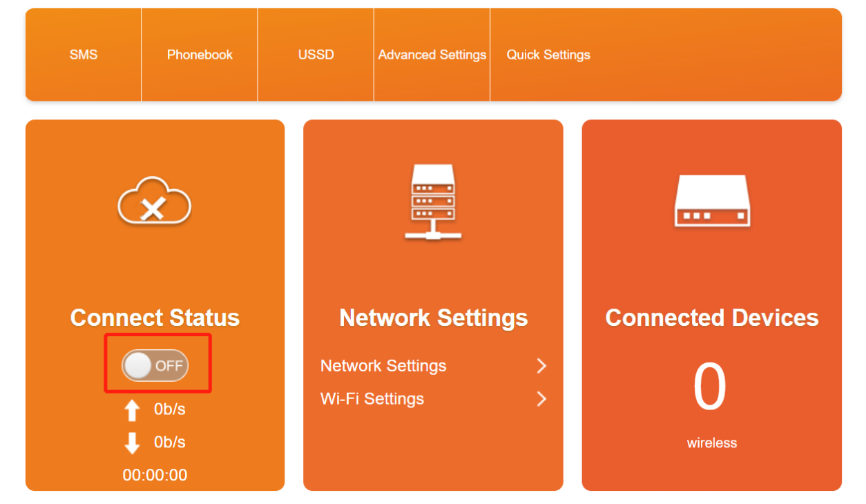Click the 00:00:00 connection timer
The image size is (866, 504).
click(155, 475)
